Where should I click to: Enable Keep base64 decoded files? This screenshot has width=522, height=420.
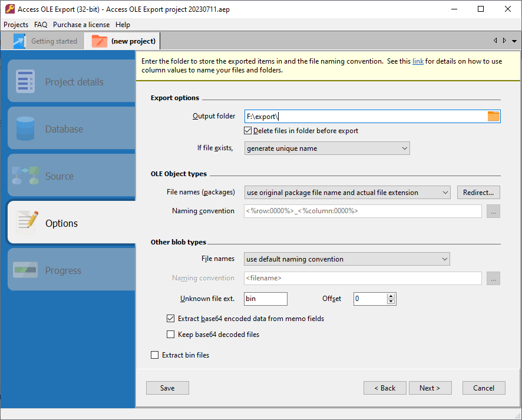(x=171, y=335)
